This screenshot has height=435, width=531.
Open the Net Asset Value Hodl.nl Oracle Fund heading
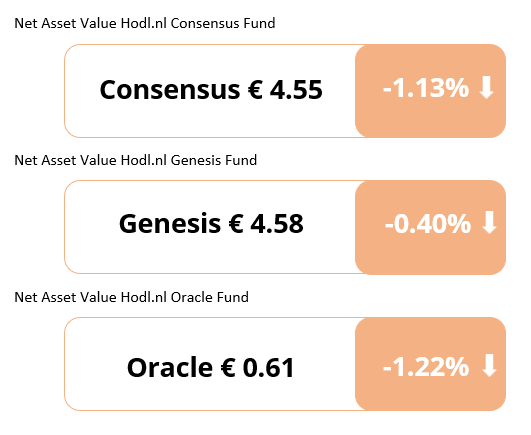(x=131, y=297)
